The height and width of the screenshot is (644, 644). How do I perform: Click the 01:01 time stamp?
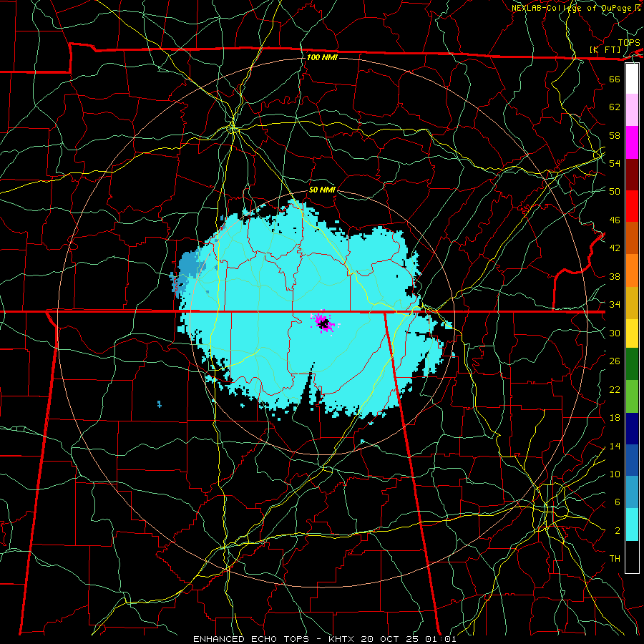click(x=441, y=639)
